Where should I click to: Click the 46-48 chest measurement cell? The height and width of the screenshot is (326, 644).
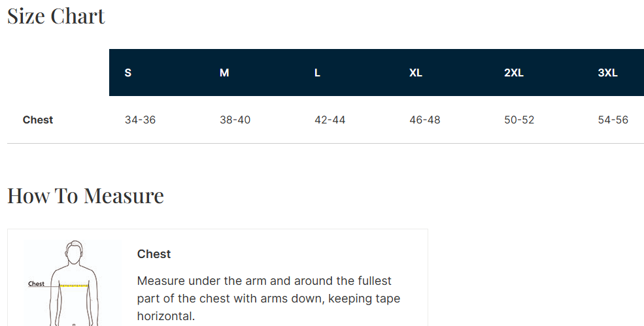pyautogui.click(x=425, y=120)
